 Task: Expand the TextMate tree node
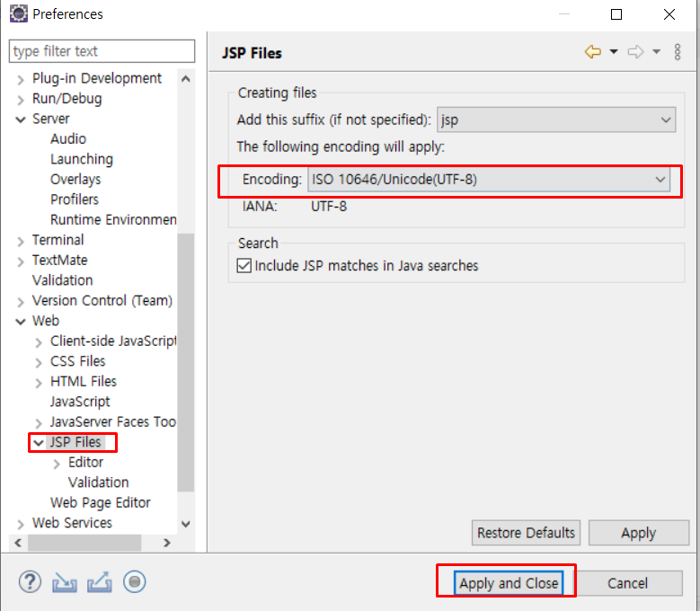[x=21, y=261]
